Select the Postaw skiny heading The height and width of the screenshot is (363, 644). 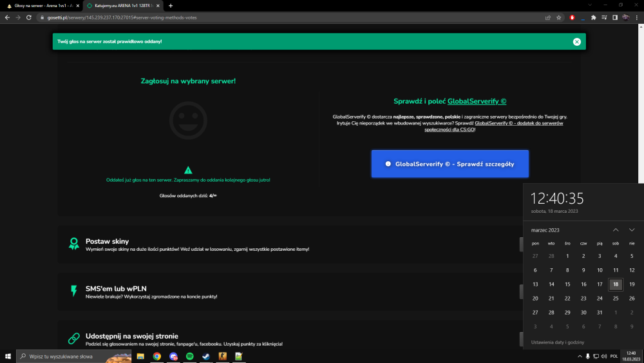107,241
